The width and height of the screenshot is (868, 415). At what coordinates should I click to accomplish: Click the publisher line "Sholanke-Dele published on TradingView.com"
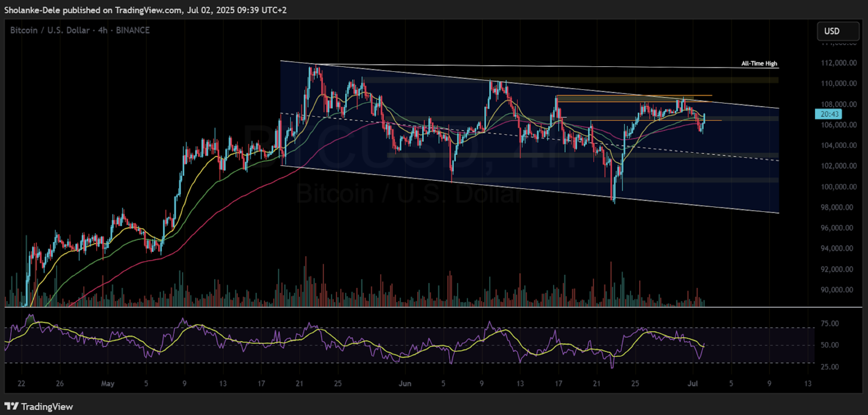(x=94, y=10)
